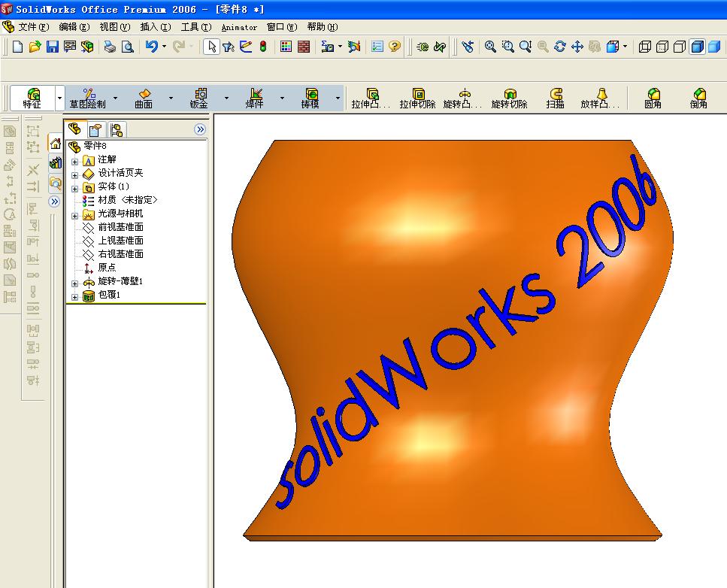This screenshot has height=588, width=727.
Task: Open the 视图 menu
Action: click(115, 27)
